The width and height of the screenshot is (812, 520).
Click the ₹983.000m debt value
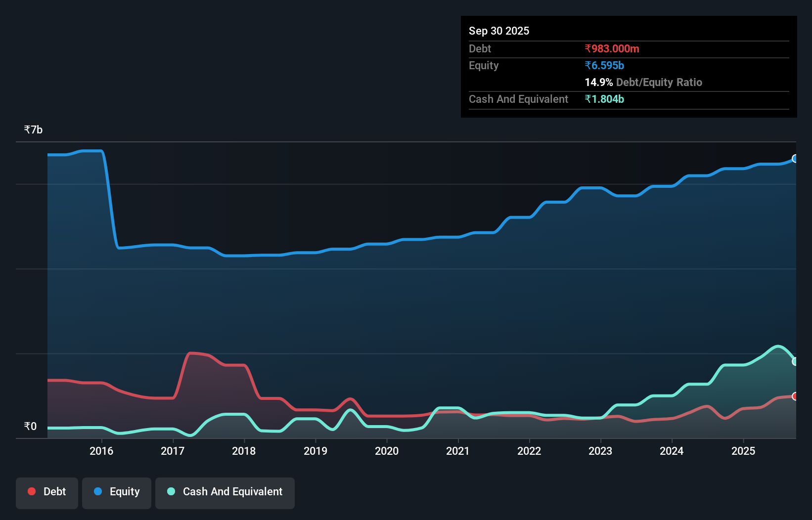click(x=612, y=48)
